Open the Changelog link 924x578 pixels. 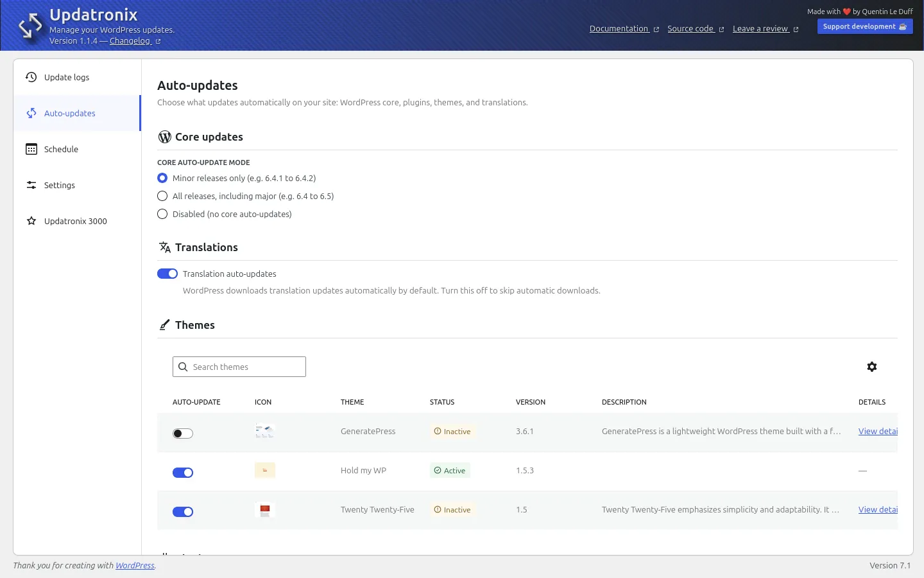130,41
